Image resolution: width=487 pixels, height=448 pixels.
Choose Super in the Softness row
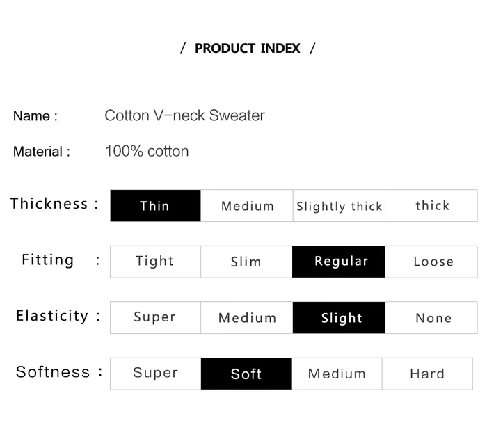point(155,374)
